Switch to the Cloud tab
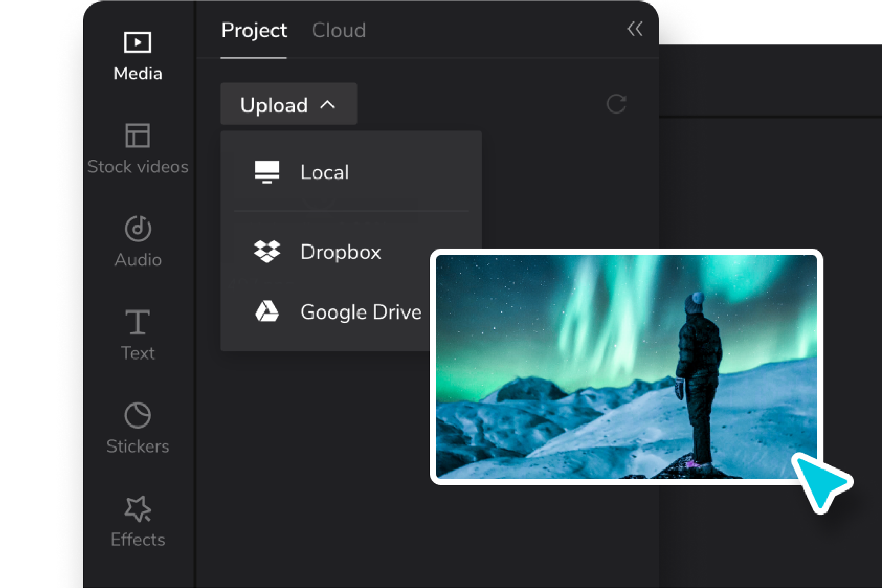The image size is (882, 588). click(339, 30)
